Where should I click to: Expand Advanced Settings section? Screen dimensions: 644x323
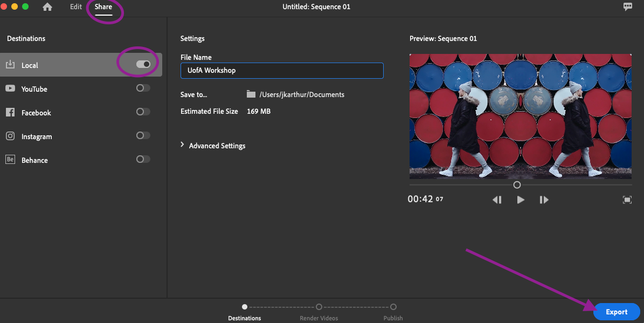tap(213, 146)
